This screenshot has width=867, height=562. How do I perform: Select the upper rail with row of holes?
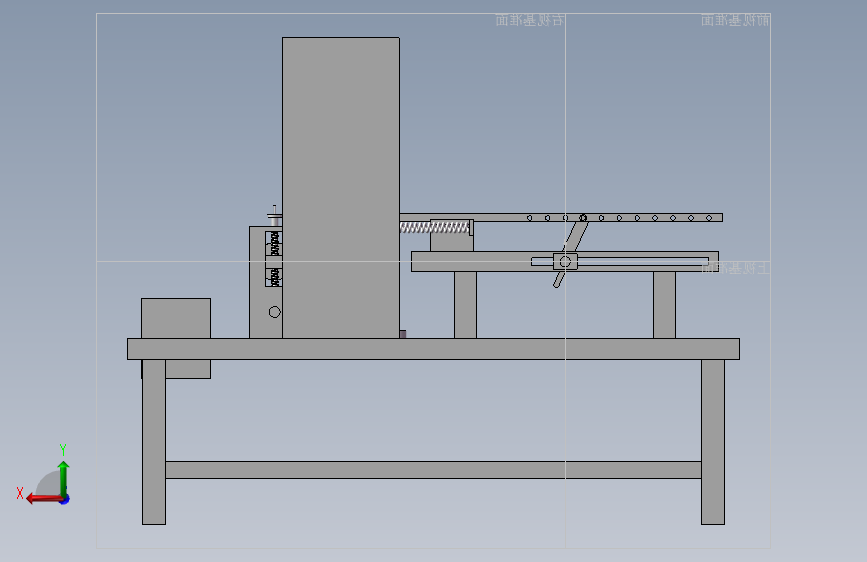(561, 217)
